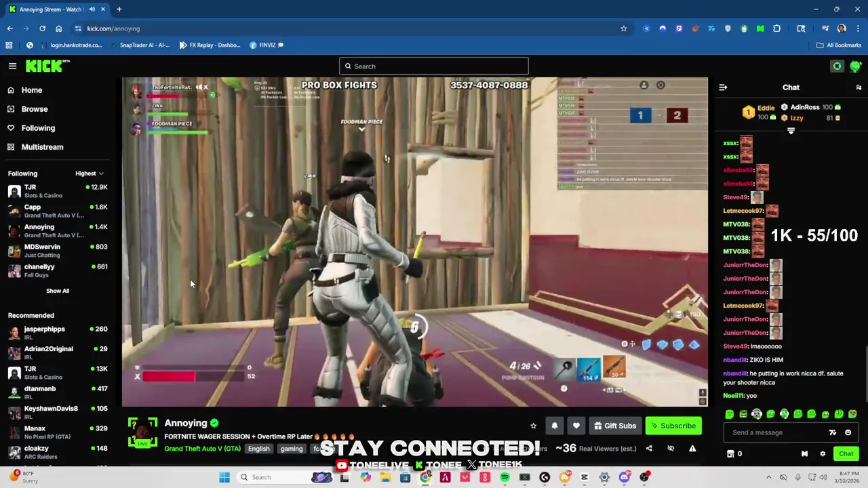
Task: Click the Kick search field
Action: 434,66
